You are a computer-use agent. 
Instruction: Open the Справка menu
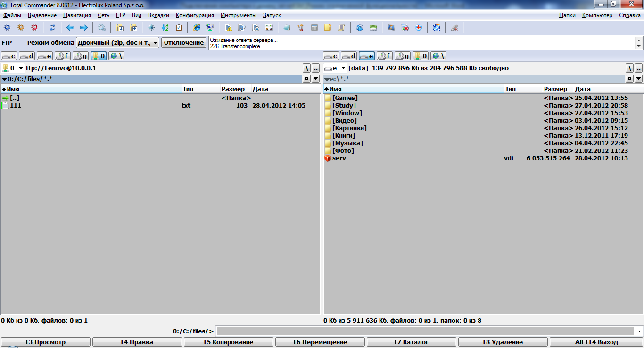pyautogui.click(x=630, y=15)
